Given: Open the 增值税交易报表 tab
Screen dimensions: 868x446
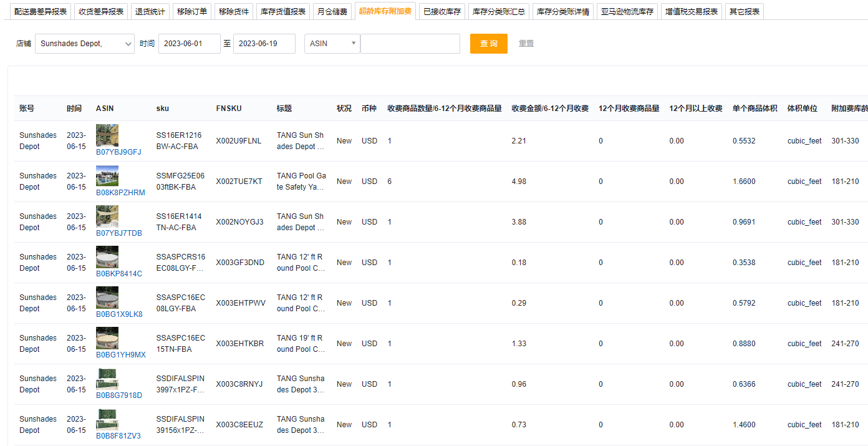Looking at the screenshot, I should point(691,11).
